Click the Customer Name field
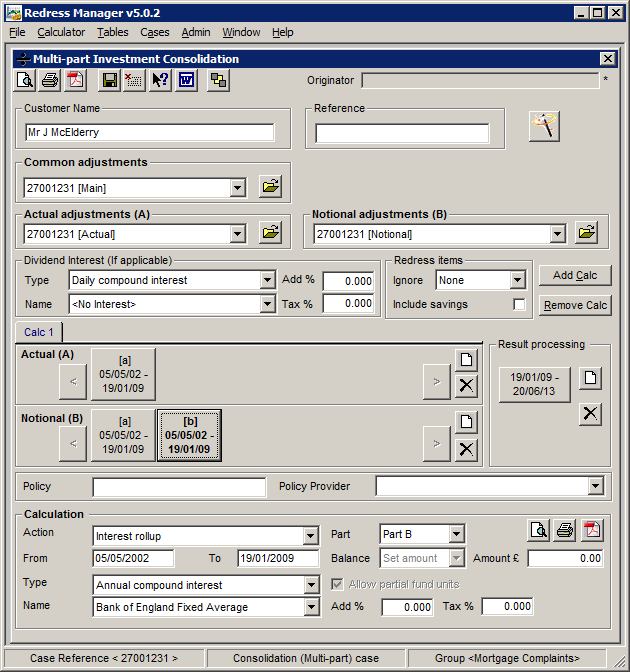 click(x=150, y=132)
